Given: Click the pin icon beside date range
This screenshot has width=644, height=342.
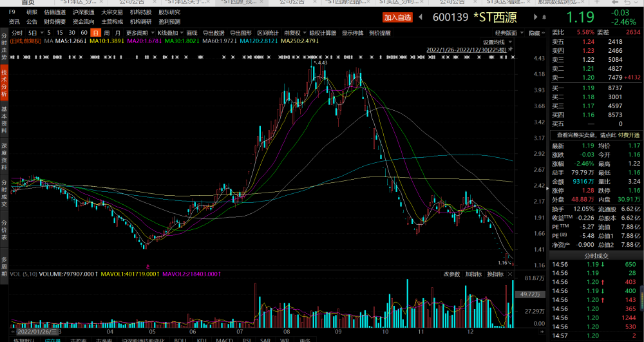Looking at the screenshot, I should click(511, 50).
